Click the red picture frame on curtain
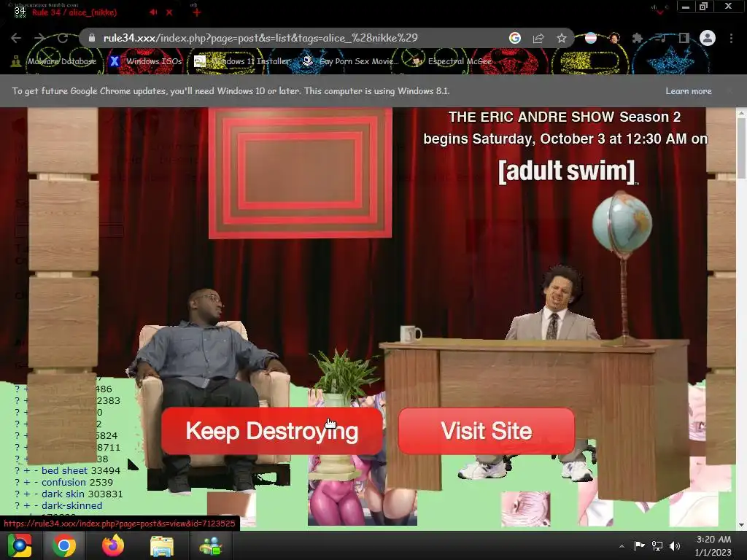Screen dimensions: 747x560 point(300,172)
